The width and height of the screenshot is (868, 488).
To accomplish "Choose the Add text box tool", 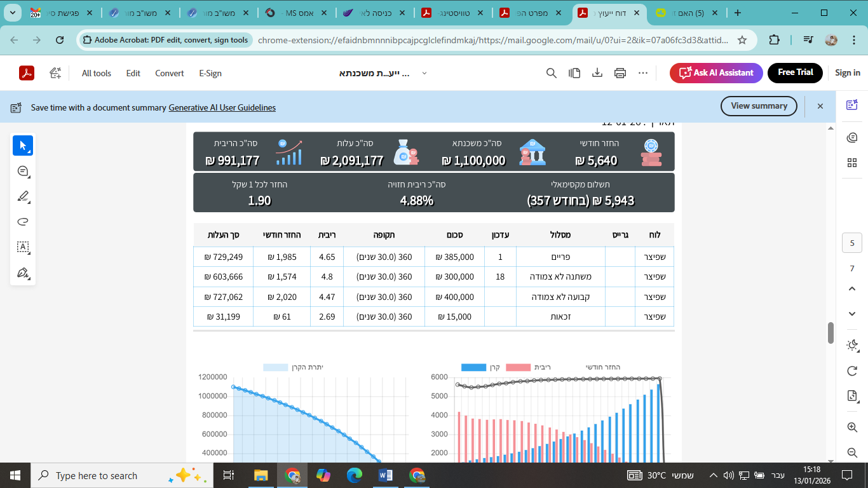I will tap(23, 247).
